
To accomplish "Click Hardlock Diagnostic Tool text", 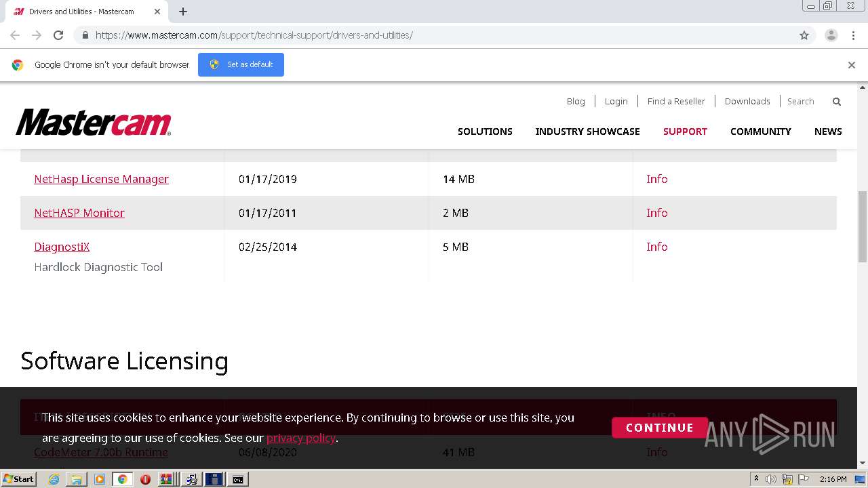I will point(98,267).
